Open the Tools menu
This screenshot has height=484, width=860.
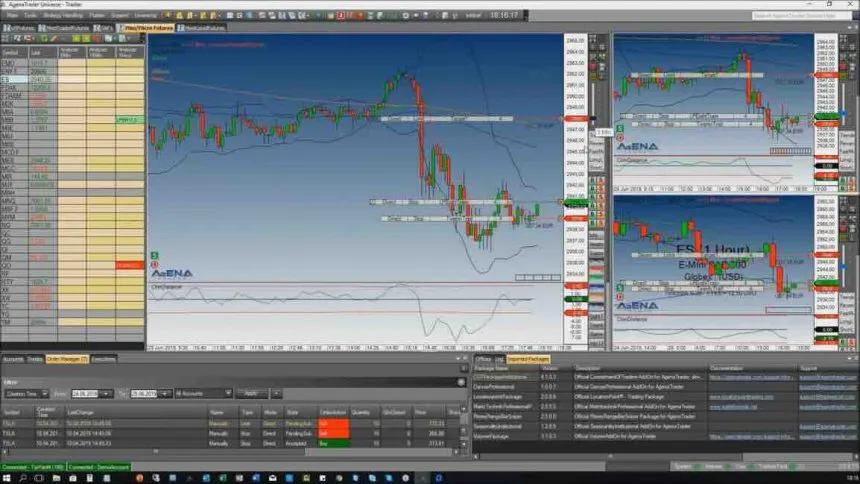pos(30,15)
